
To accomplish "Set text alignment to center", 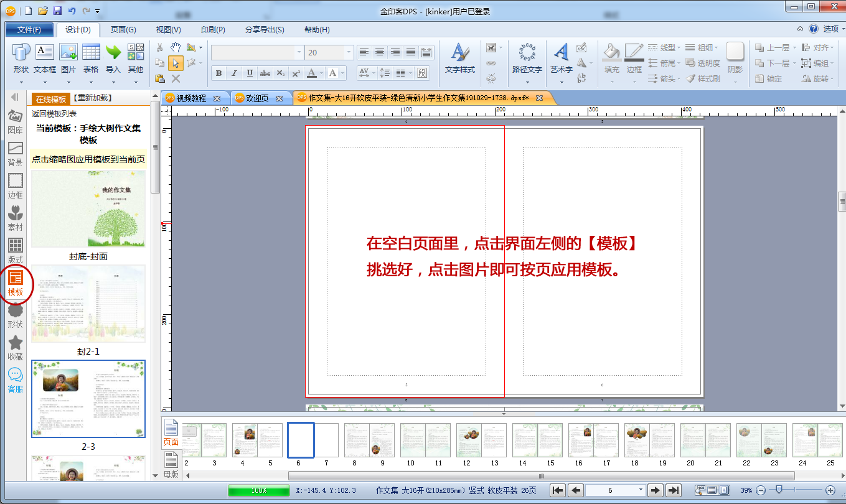I will pos(379,52).
